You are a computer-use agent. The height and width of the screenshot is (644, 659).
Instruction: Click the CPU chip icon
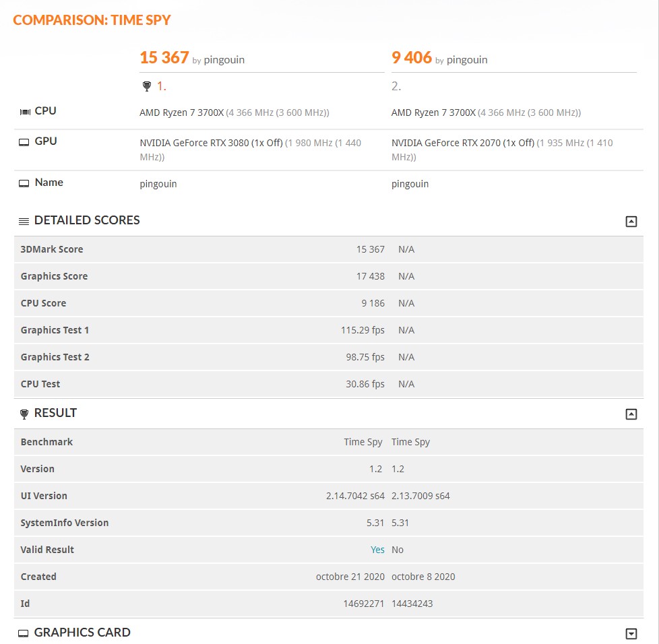[25, 112]
